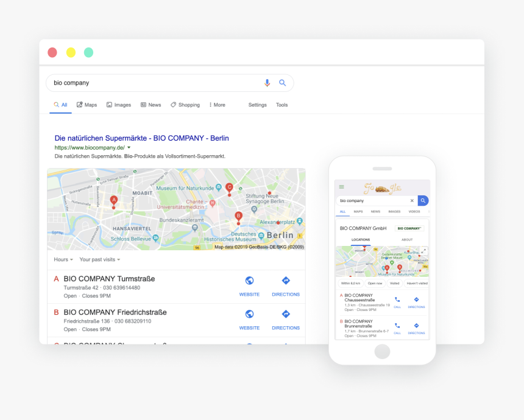Switch to the News tab in desktop results
Viewport: 524px width, 420px height.
coord(150,105)
